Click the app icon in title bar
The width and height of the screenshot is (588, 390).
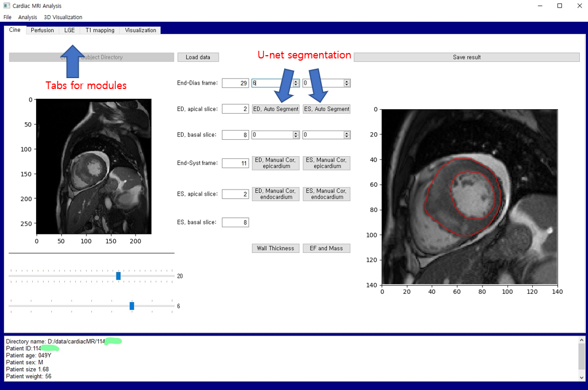(7, 6)
